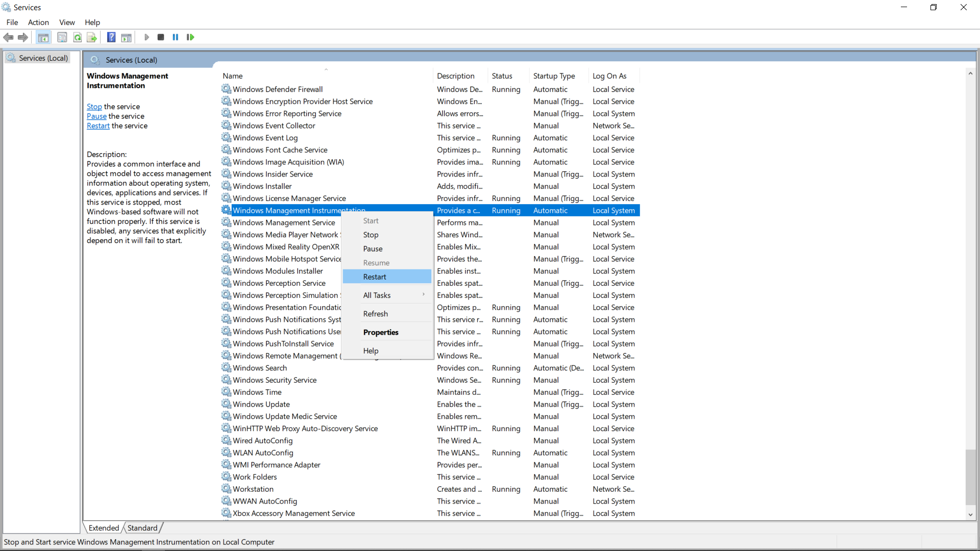The height and width of the screenshot is (551, 980).
Task: Click gear icon of Workstation service
Action: 226,488
